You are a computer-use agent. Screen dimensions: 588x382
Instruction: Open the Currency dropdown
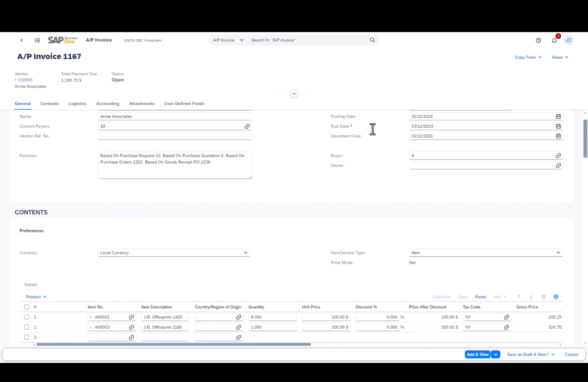[174, 253]
